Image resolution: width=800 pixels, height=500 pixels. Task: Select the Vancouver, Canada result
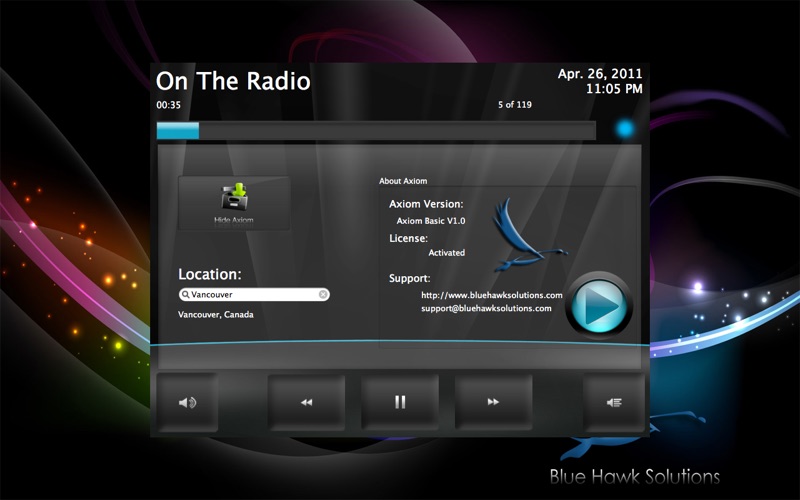pyautogui.click(x=216, y=314)
